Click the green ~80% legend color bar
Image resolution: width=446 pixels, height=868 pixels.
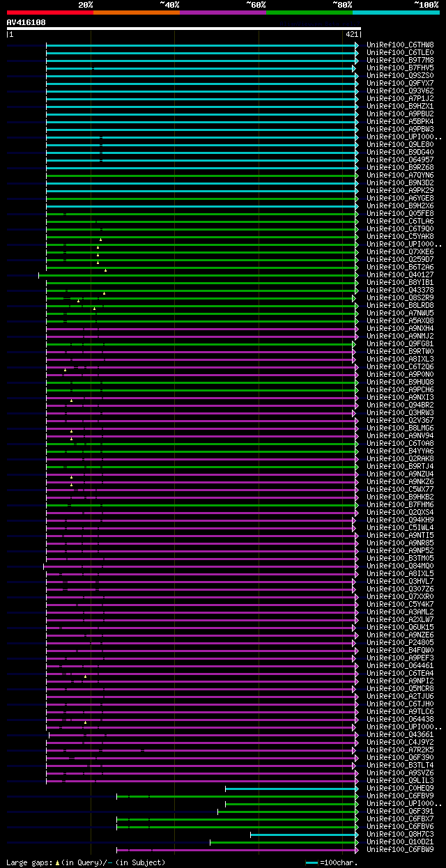click(309, 13)
